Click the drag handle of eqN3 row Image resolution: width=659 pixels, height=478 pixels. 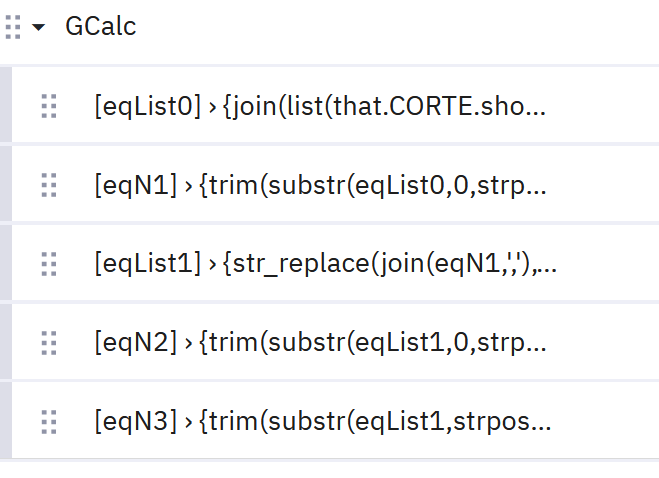pyautogui.click(x=49, y=422)
